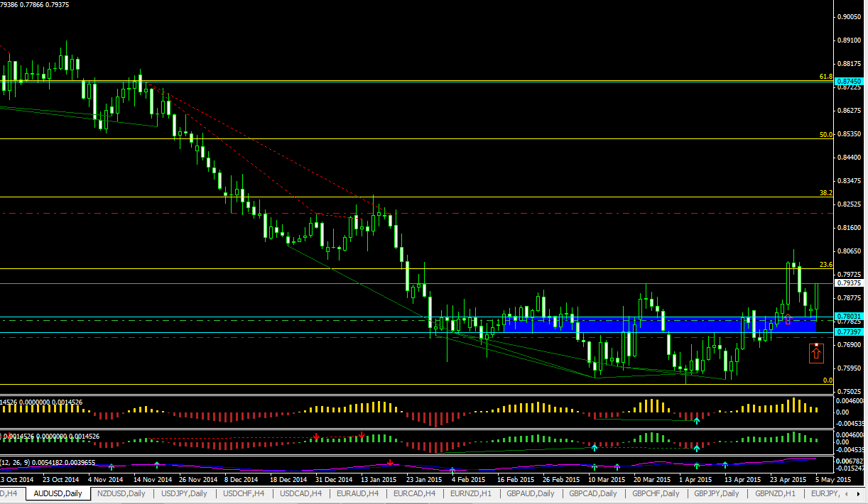Click the 4 Nov 2014 date label
This screenshot has width=868, height=504.
pos(106,479)
